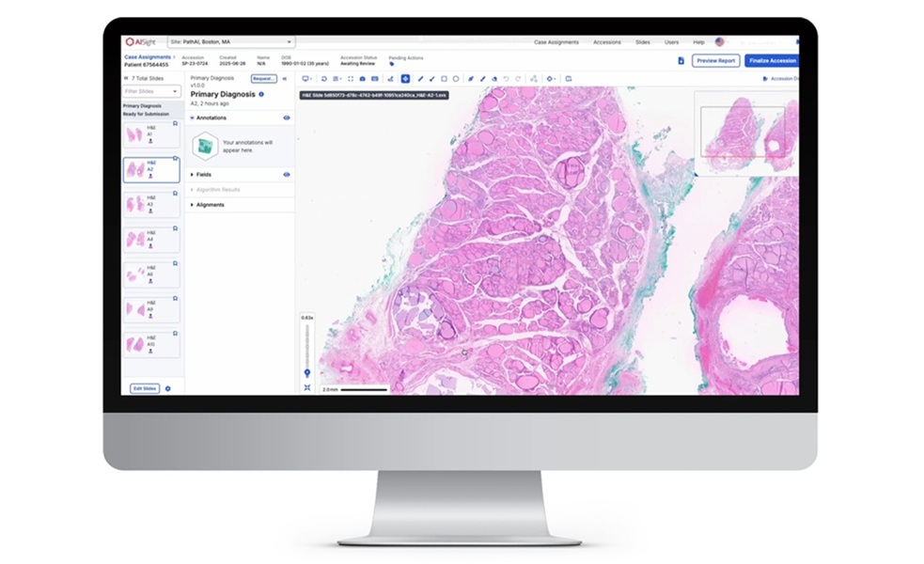Click the Edit Slides button
The width and height of the screenshot is (924, 564).
145,388
